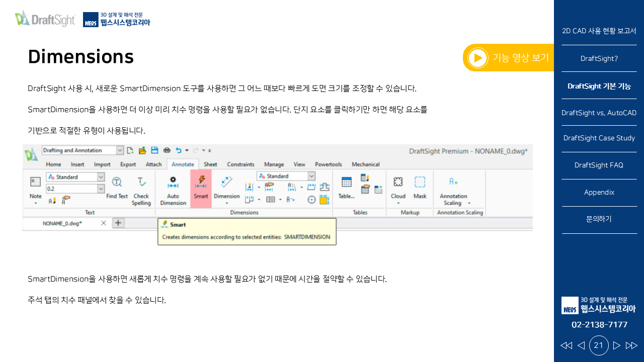
Task: Click the DraftSight logo in header
Action: 45,19
